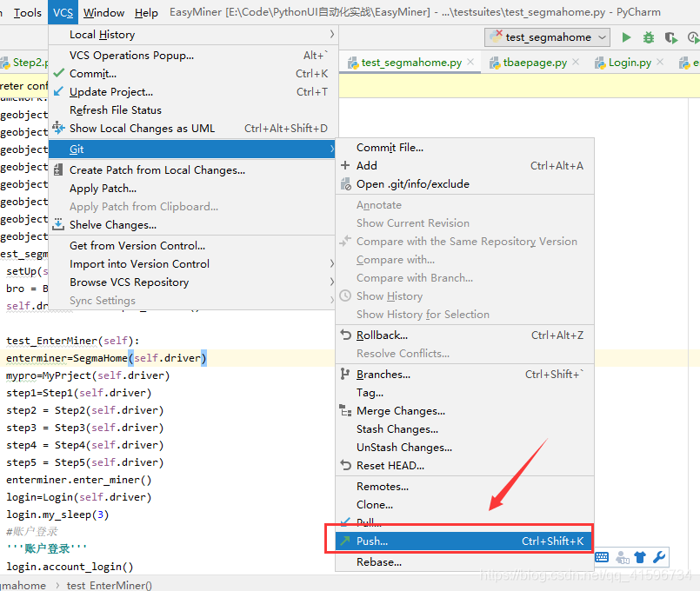This screenshot has width=700, height=591.
Task: Click the keyboard icon in floating toolbar
Action: 602,557
